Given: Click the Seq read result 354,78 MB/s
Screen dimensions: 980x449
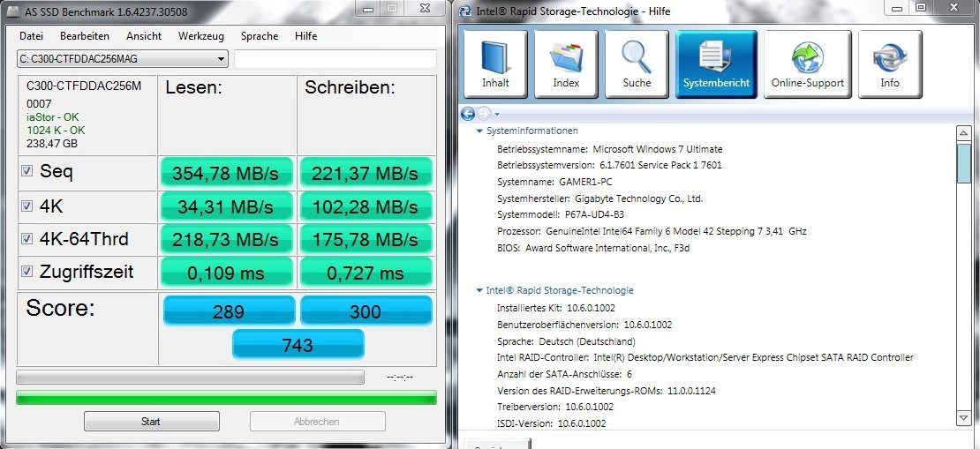Looking at the screenshot, I should [226, 173].
